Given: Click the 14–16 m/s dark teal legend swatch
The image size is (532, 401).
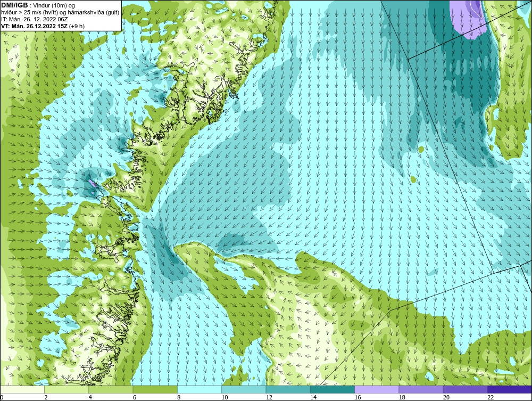Looking at the screenshot, I should coord(332,389).
